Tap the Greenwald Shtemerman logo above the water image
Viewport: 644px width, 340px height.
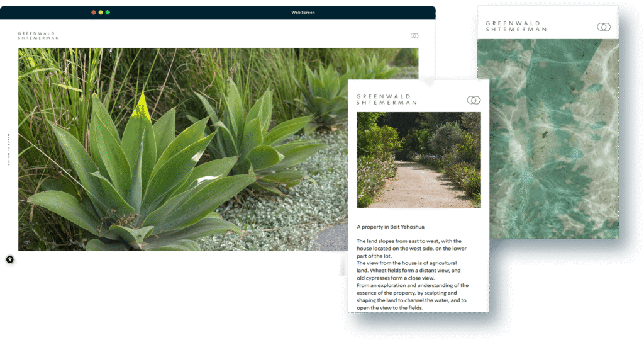[516, 26]
